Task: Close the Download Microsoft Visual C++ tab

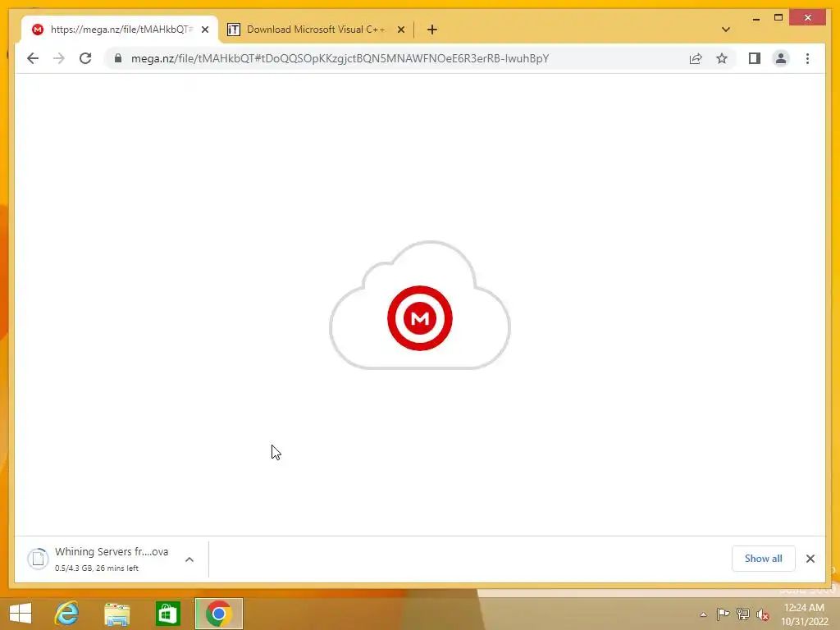Action: pyautogui.click(x=400, y=30)
